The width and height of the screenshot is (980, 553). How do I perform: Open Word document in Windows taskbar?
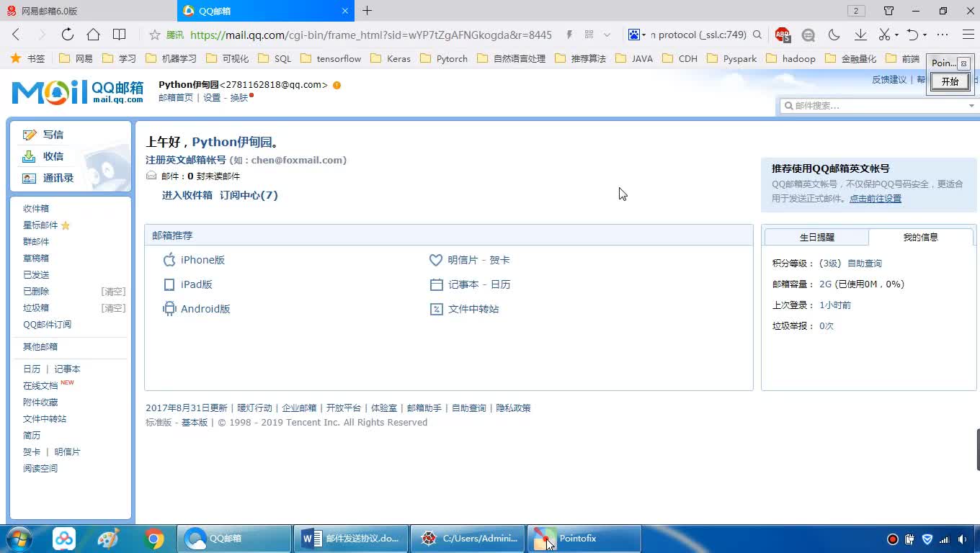pos(351,539)
